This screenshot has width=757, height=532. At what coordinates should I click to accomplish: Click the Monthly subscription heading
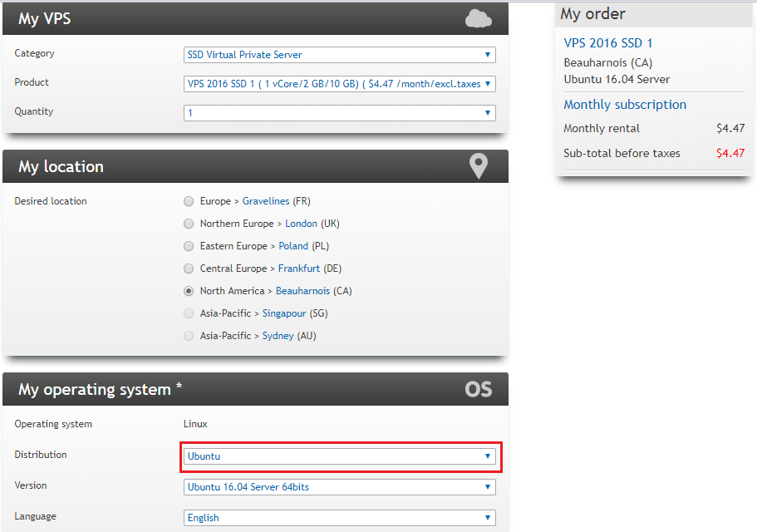625,105
